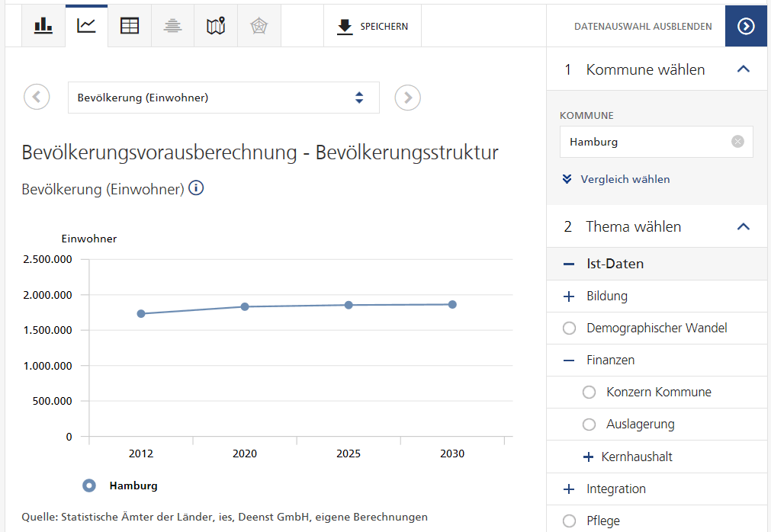The width and height of the screenshot is (771, 532).
Task: Clear Hamburg from the Kommune field
Action: 737,142
